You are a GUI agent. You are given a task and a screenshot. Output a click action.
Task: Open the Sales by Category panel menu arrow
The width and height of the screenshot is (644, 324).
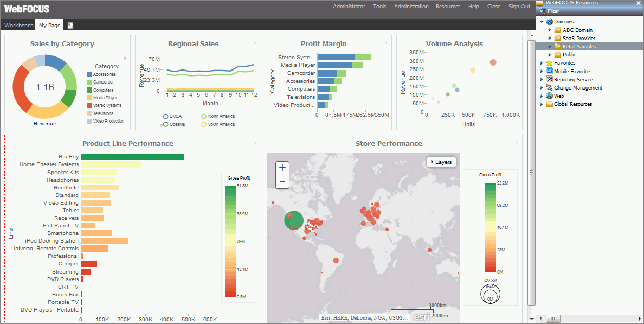[125, 42]
